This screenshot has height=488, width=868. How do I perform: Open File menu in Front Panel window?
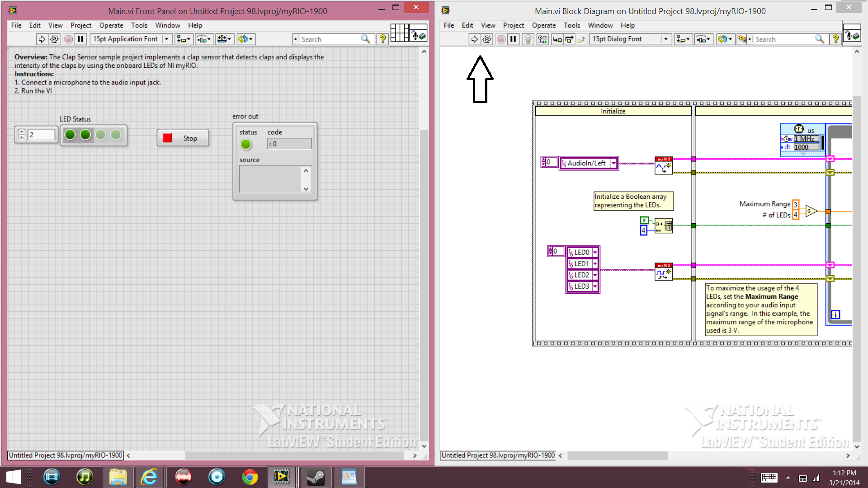pos(16,25)
